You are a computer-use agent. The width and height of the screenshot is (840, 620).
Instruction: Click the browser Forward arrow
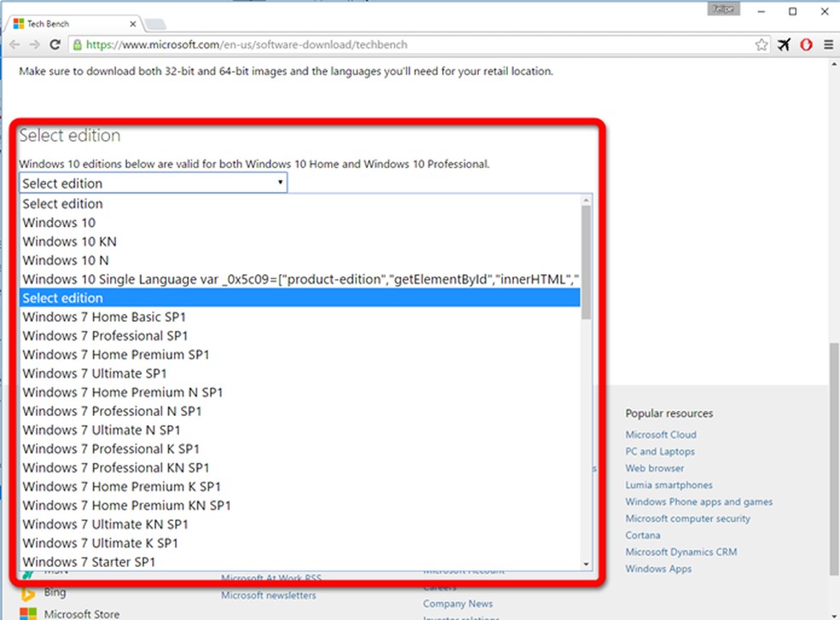tap(35, 44)
